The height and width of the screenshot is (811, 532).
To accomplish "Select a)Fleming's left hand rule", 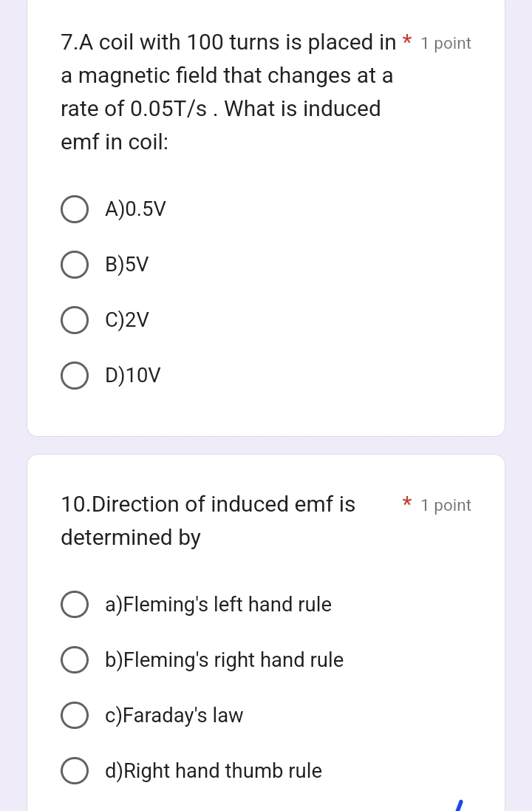I will tap(75, 605).
